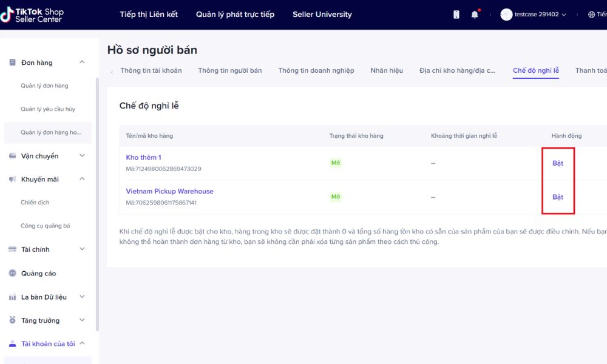Screen dimensions: 607x364
Task: Open Quản lý đơn hàng in sidebar
Action: click(44, 86)
